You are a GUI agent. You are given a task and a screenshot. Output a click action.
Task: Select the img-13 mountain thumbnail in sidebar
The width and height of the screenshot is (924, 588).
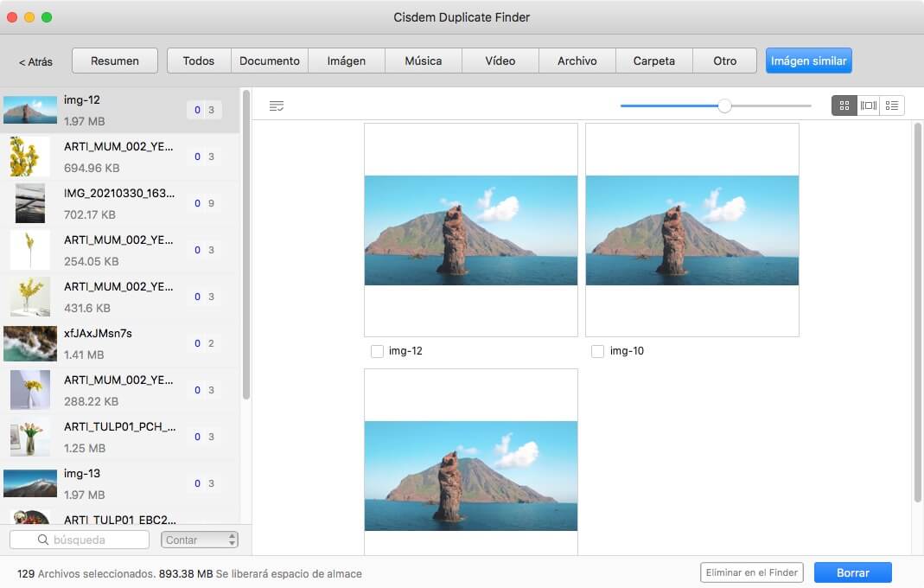click(x=30, y=483)
